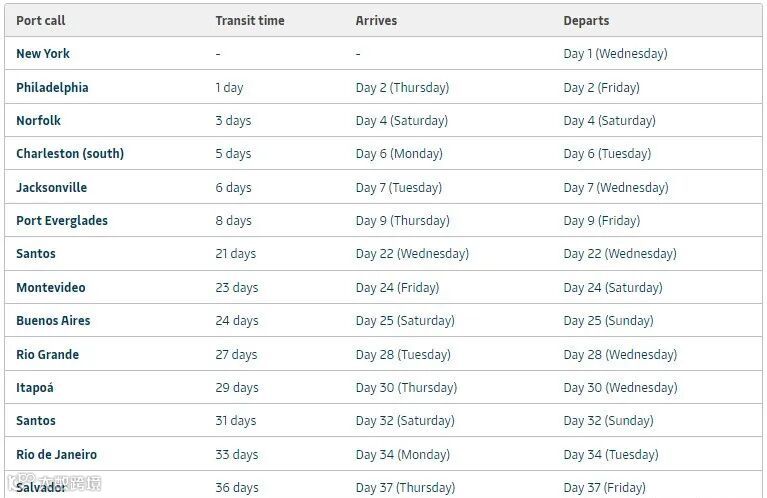Select the Day 24 (Friday) arrival cell

tap(397, 288)
